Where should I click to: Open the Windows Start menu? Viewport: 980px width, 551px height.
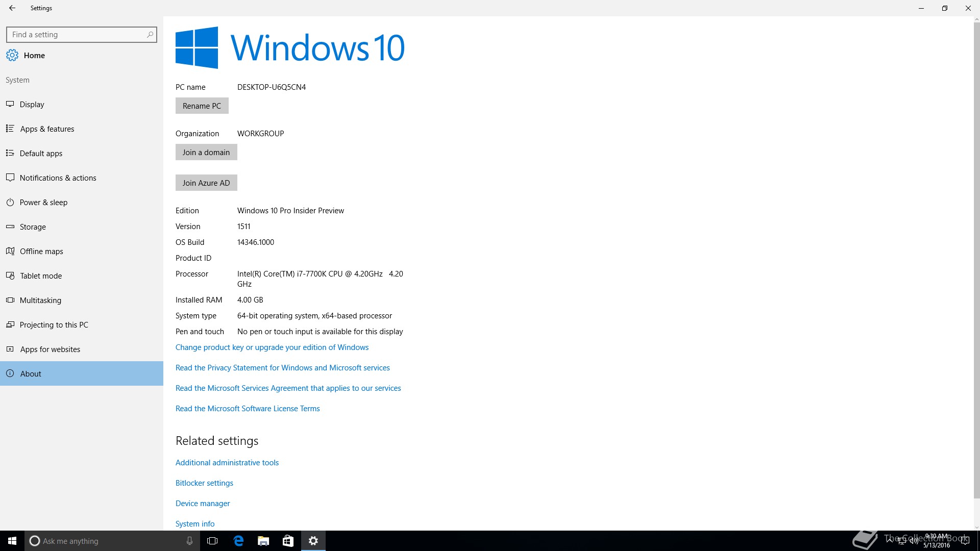pos(12,541)
